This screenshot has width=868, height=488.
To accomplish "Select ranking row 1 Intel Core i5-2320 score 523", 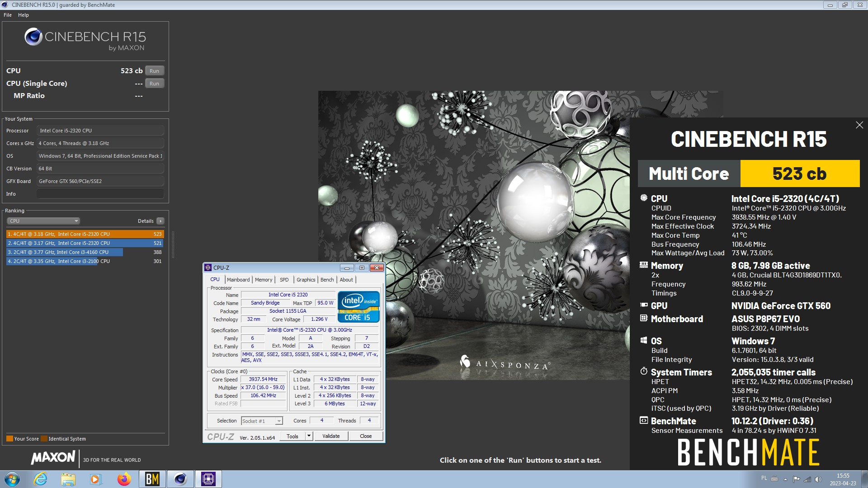I will click(x=85, y=234).
